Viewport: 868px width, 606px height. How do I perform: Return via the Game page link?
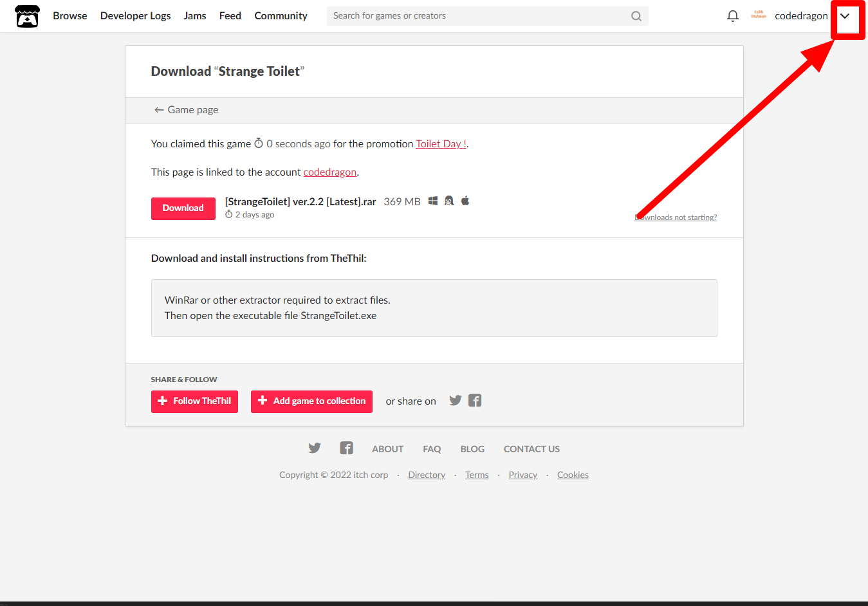click(x=187, y=110)
